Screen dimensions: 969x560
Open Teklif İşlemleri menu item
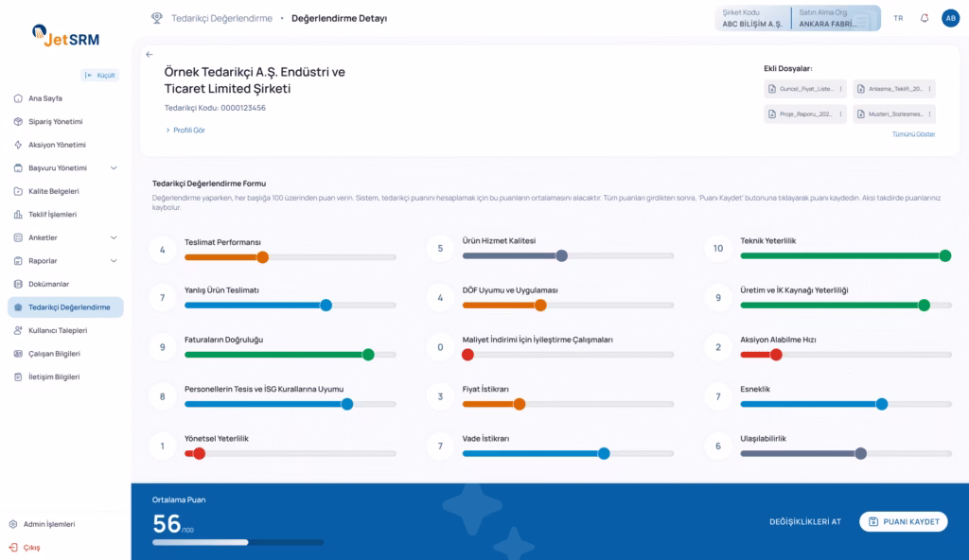52,215
